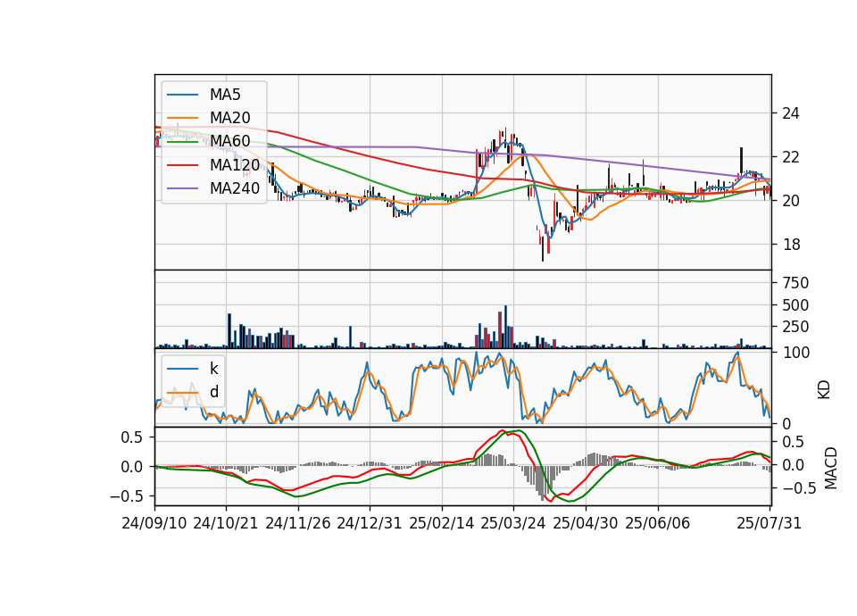Click the price axis value 20
Viewport: 857px width, 616px height.
coord(791,201)
